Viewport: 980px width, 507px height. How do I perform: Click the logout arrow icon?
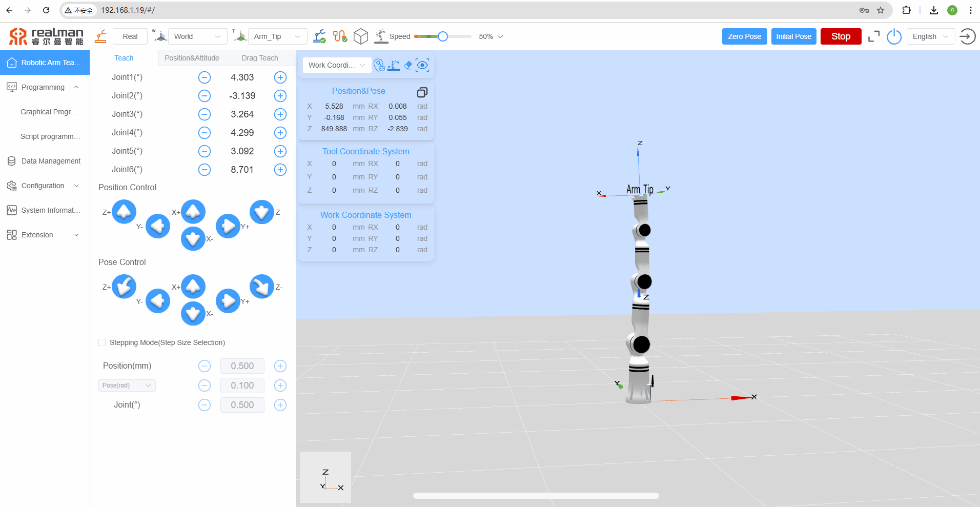967,36
